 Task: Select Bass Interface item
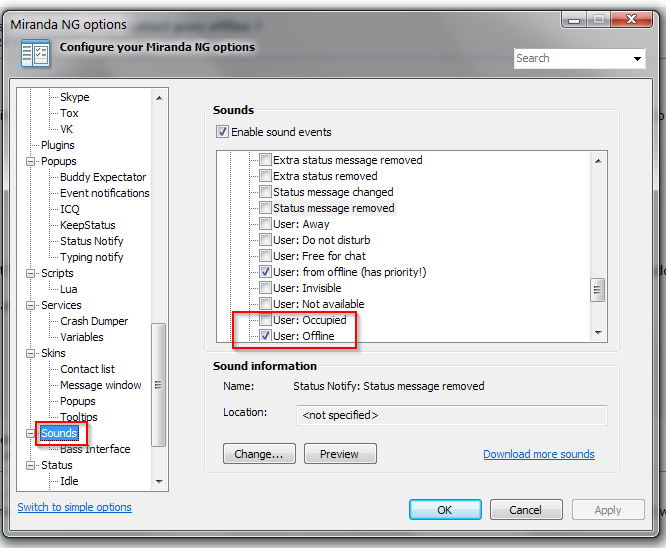coord(95,449)
